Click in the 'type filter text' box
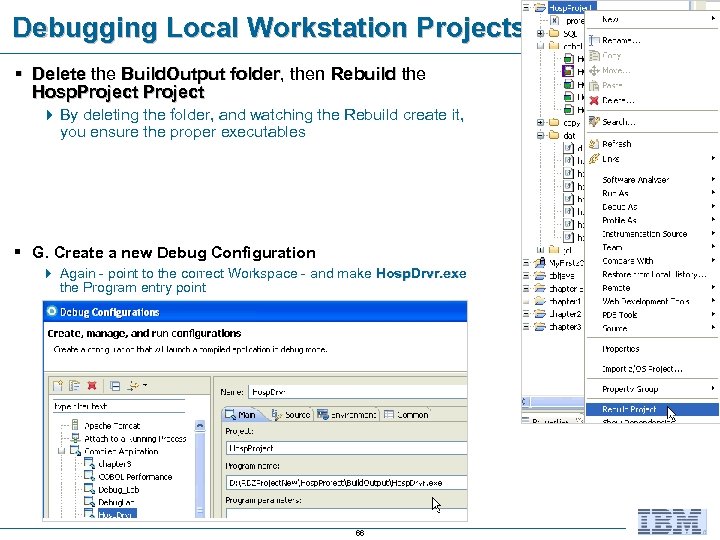Screen dimensions: 720x540 (118, 406)
